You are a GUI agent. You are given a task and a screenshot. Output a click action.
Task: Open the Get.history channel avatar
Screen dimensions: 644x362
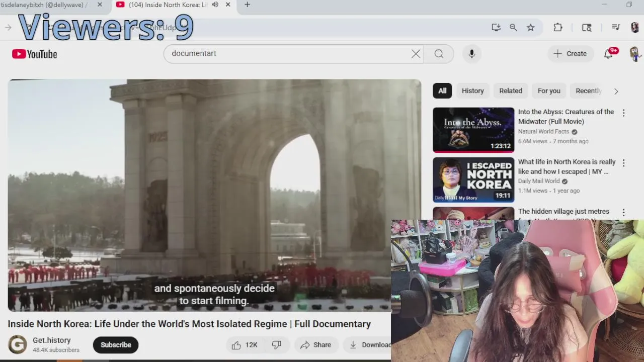(18, 345)
